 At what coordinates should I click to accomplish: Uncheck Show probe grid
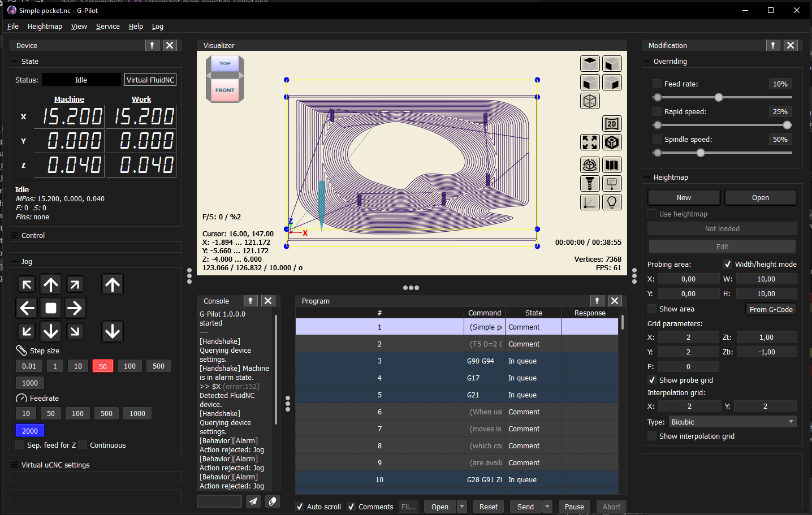pyautogui.click(x=651, y=380)
